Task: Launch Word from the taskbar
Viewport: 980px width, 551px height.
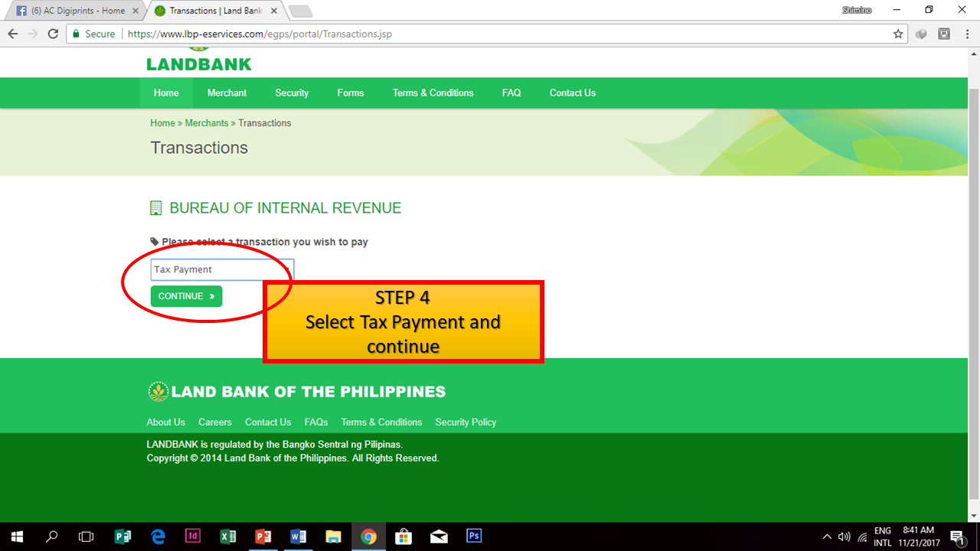Action: 299,536
